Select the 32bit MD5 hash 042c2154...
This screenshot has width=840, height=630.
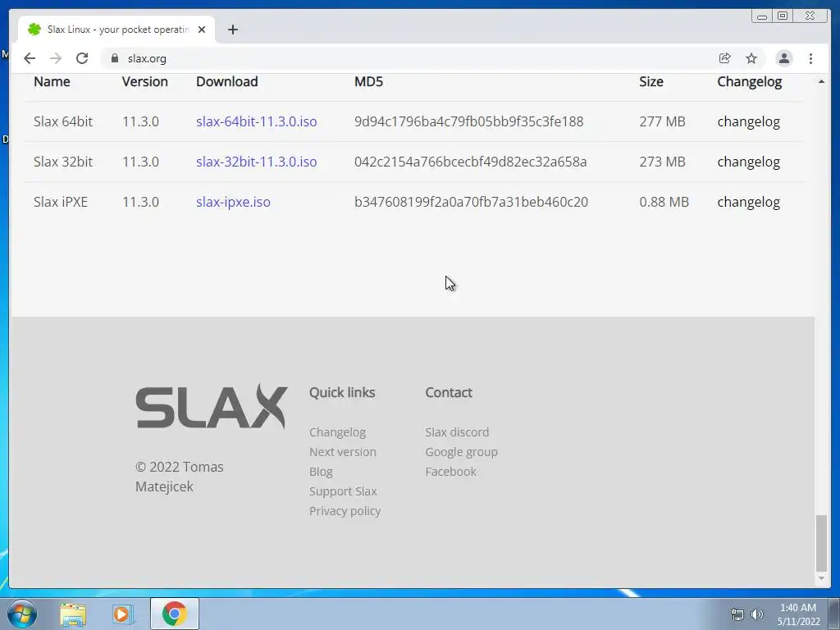(x=470, y=162)
